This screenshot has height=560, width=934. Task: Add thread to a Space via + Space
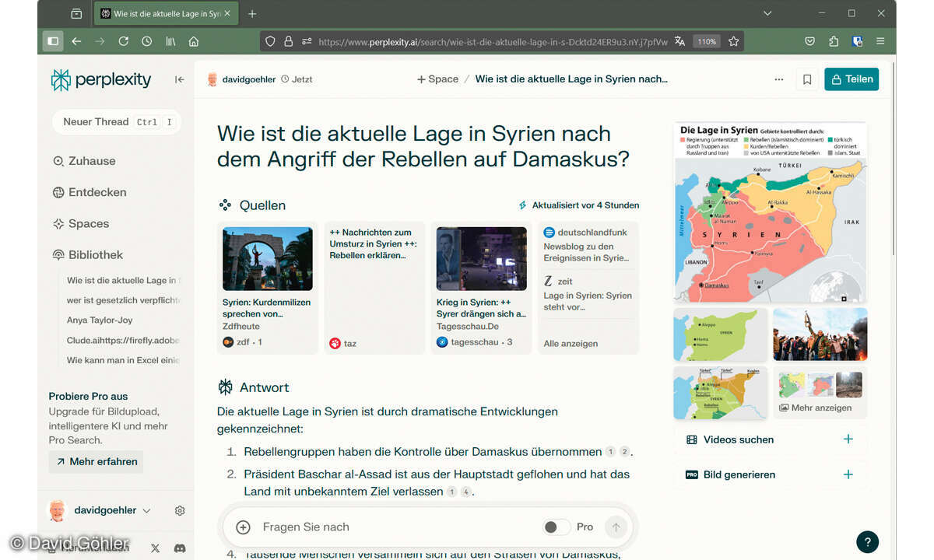coord(437,79)
